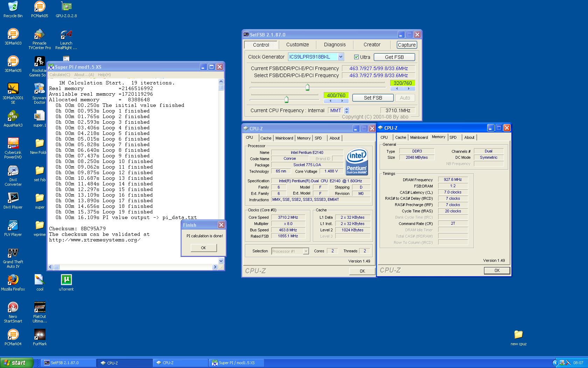
Task: Confirm OK in the Finish dialog
Action: 203,248
